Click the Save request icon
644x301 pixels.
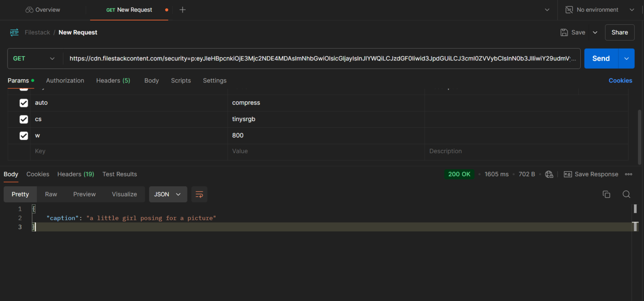(x=563, y=32)
